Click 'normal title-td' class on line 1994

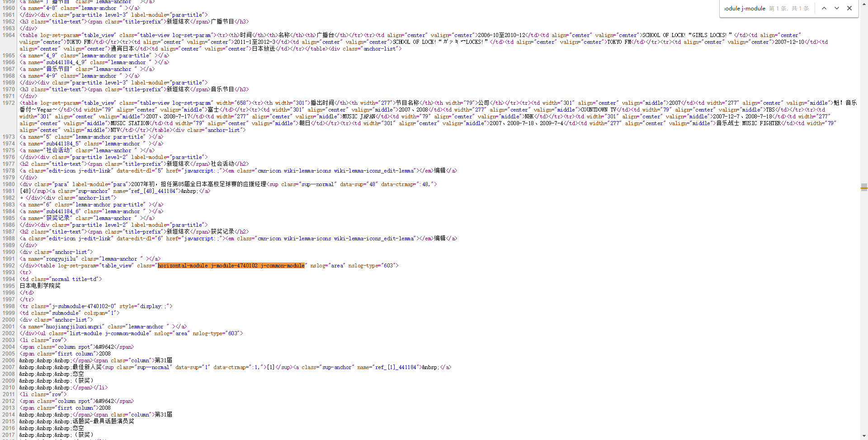[74, 279]
